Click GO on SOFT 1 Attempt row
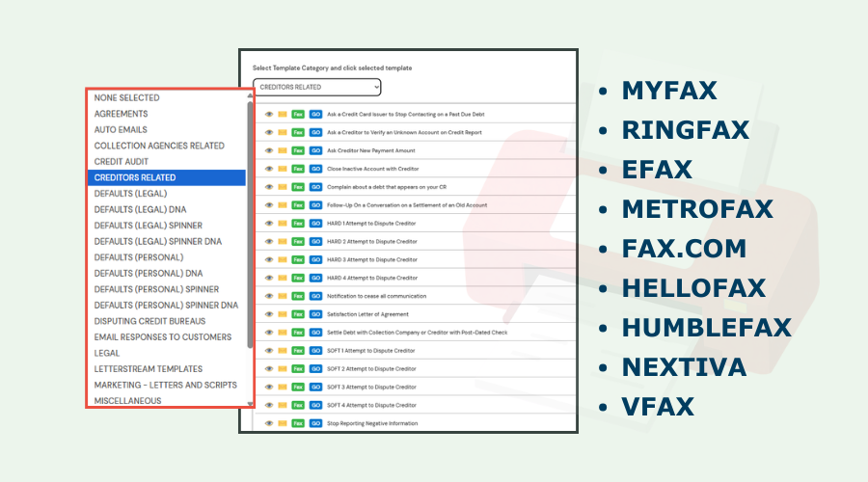 click(x=315, y=351)
